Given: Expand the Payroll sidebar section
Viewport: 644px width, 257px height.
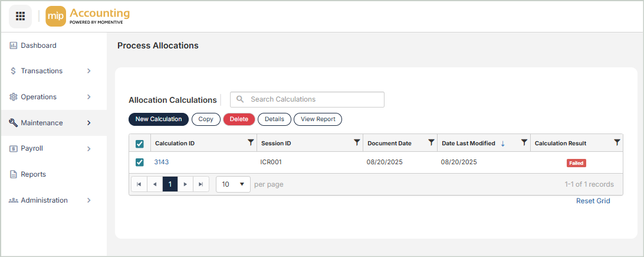Looking at the screenshot, I should pyautogui.click(x=53, y=149).
